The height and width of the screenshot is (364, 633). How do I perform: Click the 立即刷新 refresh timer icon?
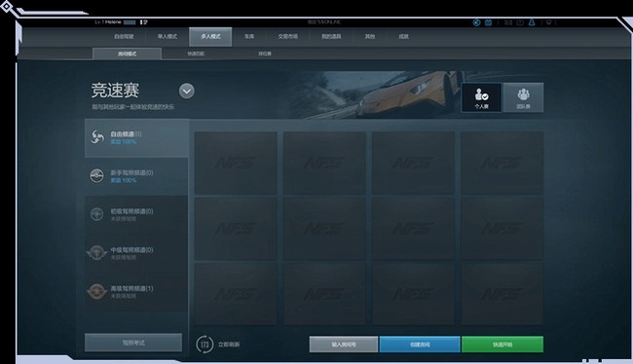coord(205,345)
